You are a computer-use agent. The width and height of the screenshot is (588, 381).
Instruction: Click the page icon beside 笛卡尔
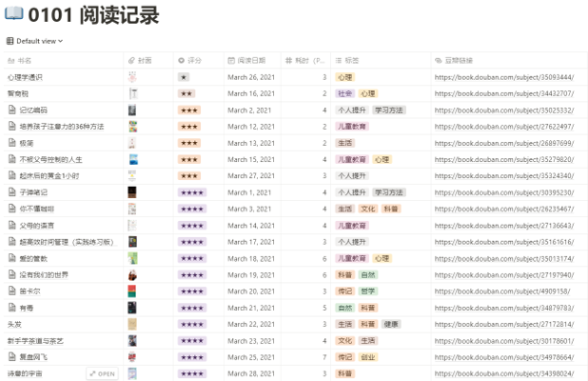[12, 291]
